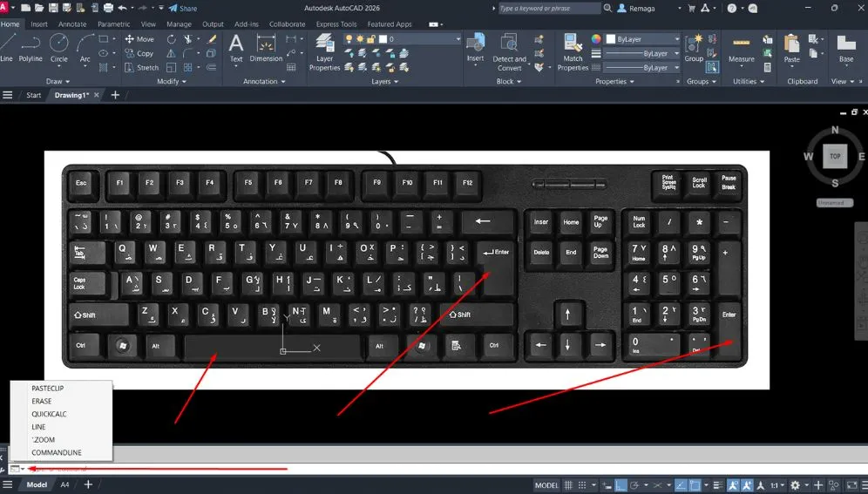
Task: Click the MODEL space button
Action: (x=546, y=485)
